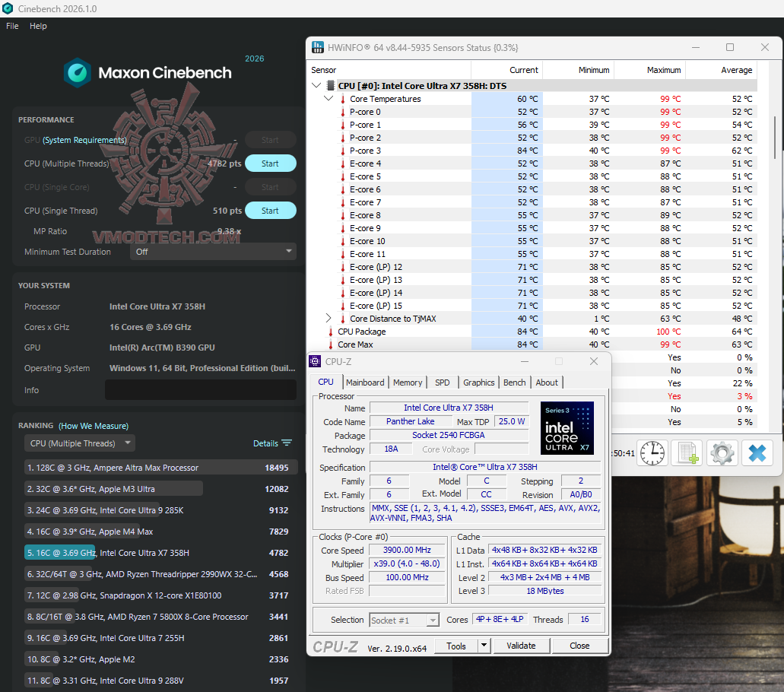Open the How We Measure link

pos(94,426)
